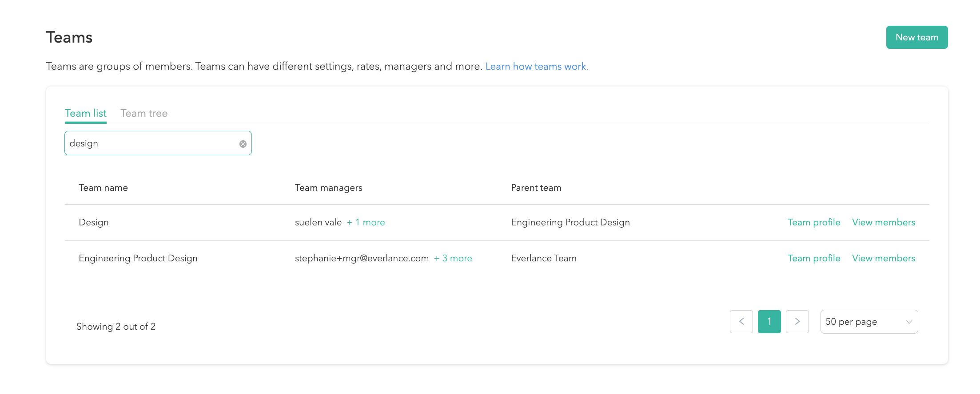Open Team profile for Engineering Product Design

pos(813,258)
